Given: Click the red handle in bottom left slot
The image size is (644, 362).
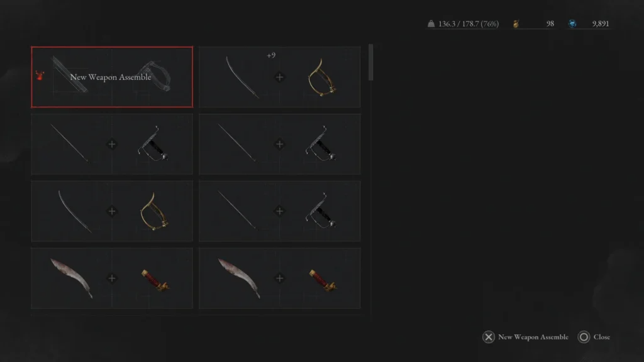Looking at the screenshot, I should (155, 280).
